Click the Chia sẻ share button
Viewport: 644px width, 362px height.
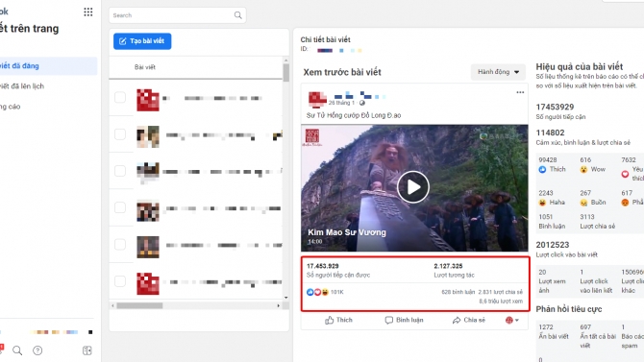(x=469, y=320)
